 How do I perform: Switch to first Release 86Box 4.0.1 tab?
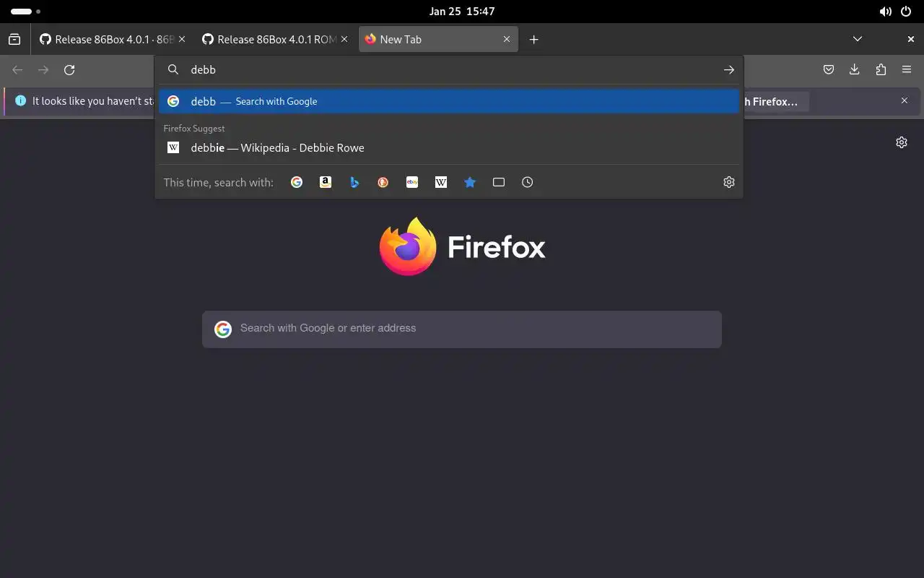tap(112, 39)
